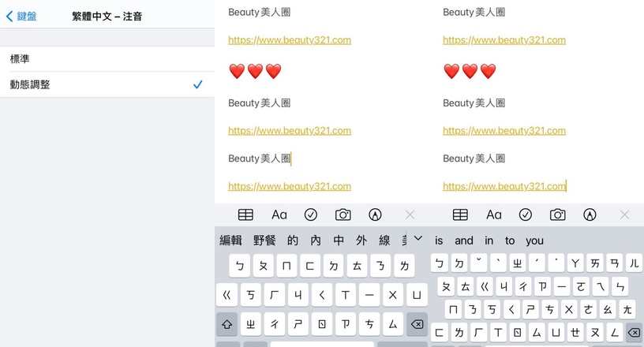Viewport: 644px width, 347px height.
Task: Tap the delete key on right keyboard
Action: pyautogui.click(x=634, y=332)
